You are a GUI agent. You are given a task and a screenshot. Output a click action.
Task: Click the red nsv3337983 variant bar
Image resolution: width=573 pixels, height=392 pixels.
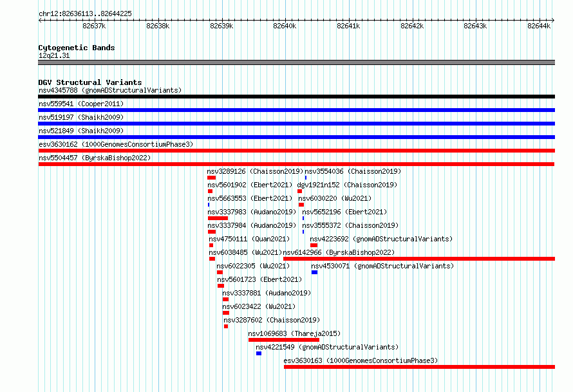point(218,218)
